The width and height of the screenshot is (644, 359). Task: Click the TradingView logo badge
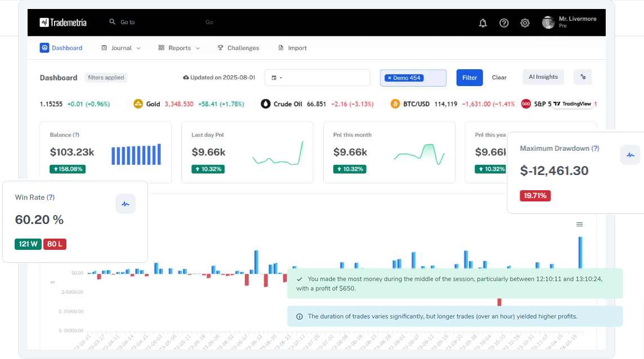pyautogui.click(x=572, y=104)
